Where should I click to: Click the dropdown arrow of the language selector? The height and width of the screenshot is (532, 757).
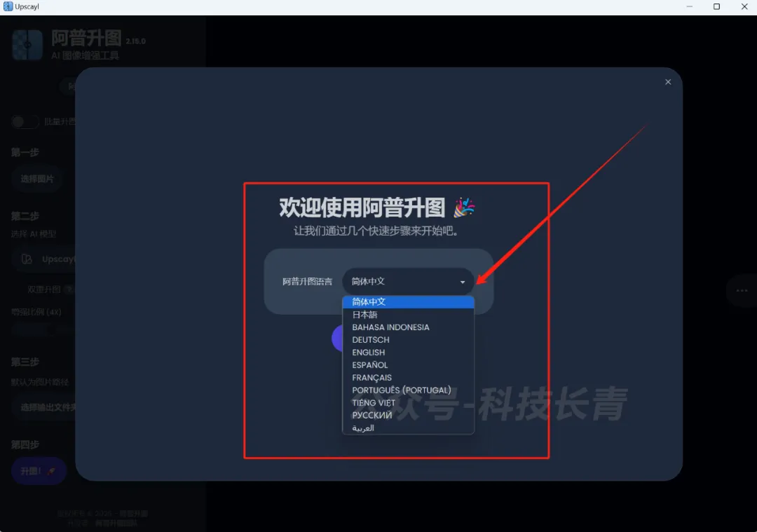tap(463, 282)
